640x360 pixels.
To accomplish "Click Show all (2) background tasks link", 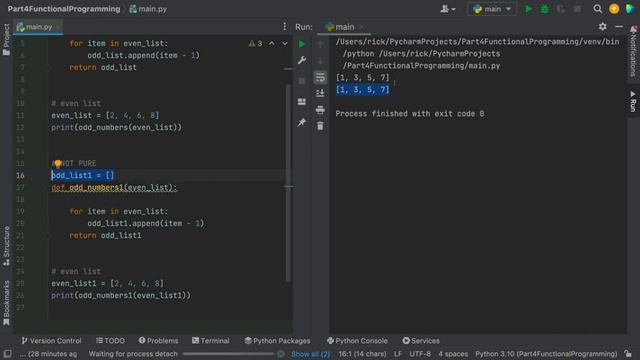I will click(310, 354).
